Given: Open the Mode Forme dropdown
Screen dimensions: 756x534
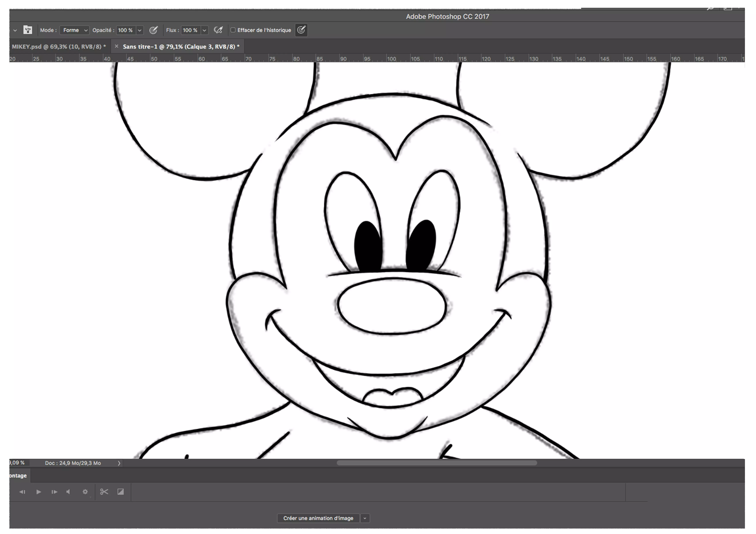Looking at the screenshot, I should click(x=74, y=30).
